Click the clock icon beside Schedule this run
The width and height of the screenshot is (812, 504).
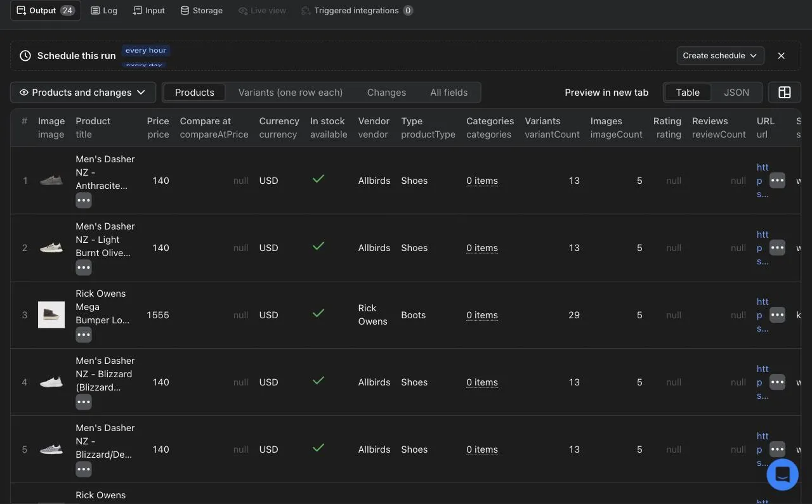(25, 56)
